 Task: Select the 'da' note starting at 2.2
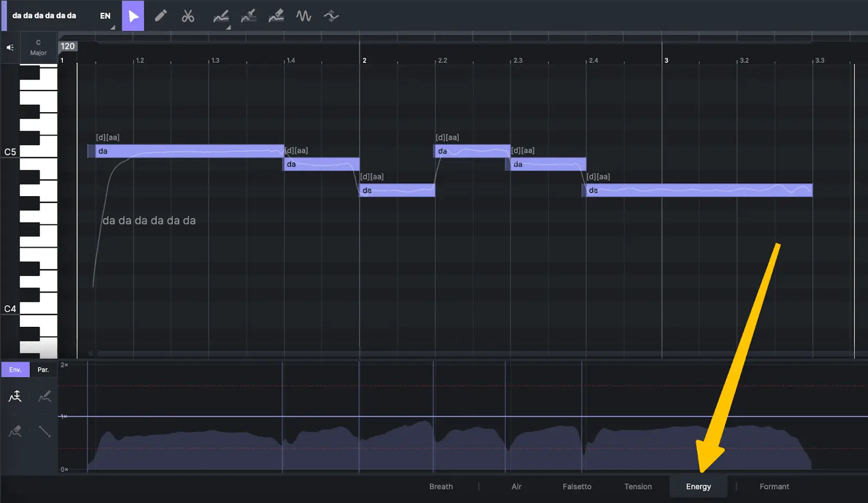point(472,151)
